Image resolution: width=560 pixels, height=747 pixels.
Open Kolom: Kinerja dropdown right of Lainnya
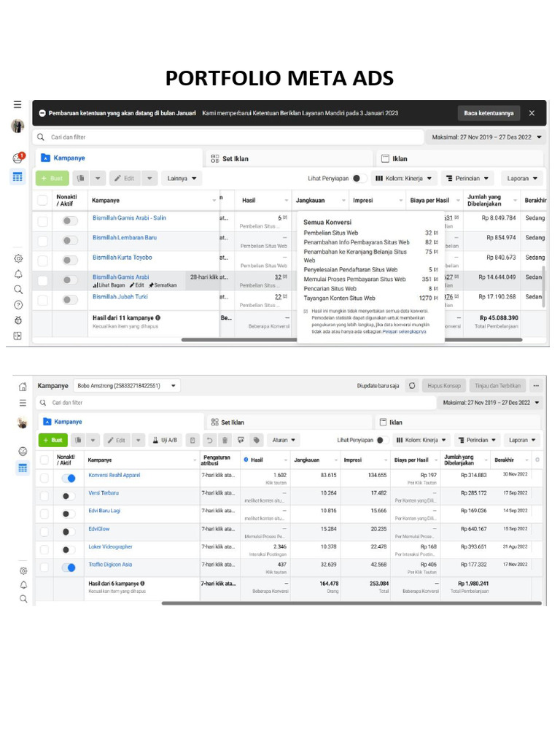[x=404, y=178]
